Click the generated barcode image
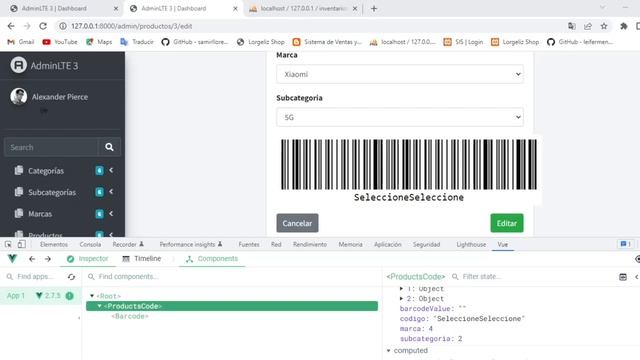640x360 pixels. pyautogui.click(x=409, y=170)
